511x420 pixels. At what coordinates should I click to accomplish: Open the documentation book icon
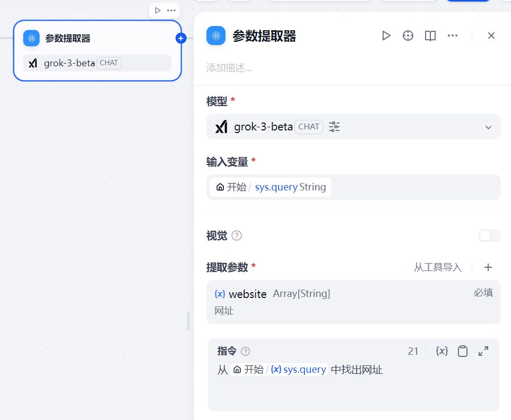click(x=430, y=36)
